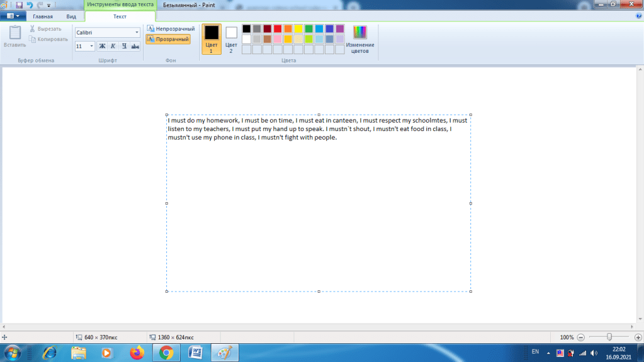Open the Edit colors (Изменение цветов) dialog
Image resolution: width=644 pixels, height=362 pixels.
[x=359, y=39]
